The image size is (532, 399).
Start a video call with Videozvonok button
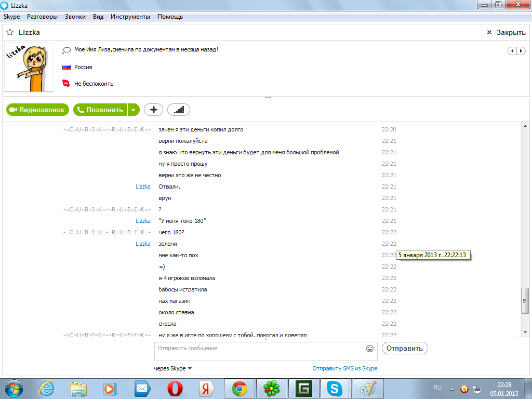[x=37, y=110]
